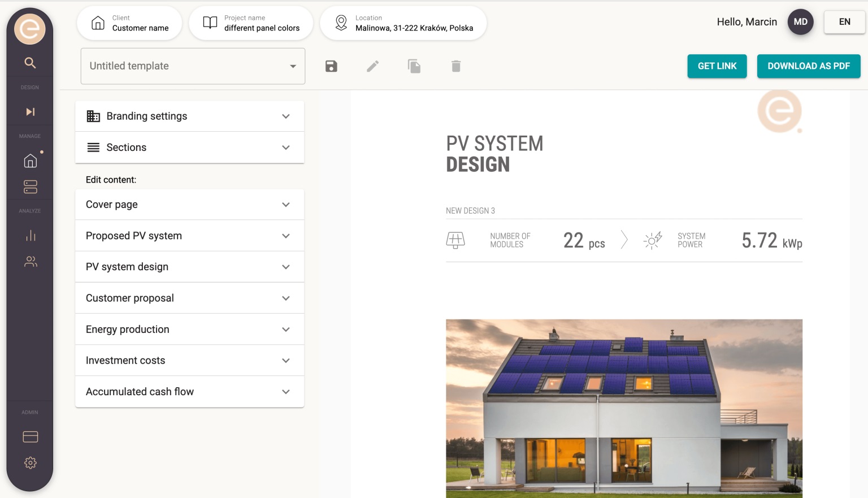Click the Branding settings building icon
This screenshot has width=868, height=498.
point(93,116)
